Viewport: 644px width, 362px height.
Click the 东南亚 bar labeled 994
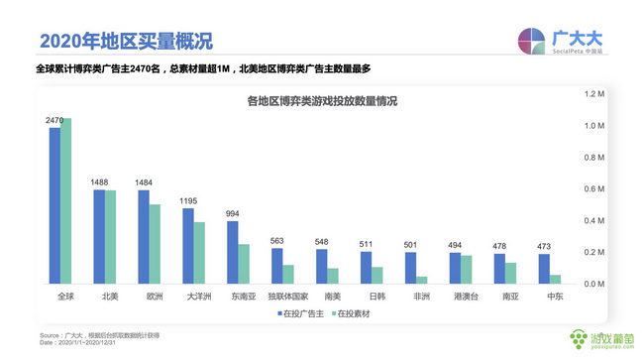pyautogui.click(x=233, y=253)
